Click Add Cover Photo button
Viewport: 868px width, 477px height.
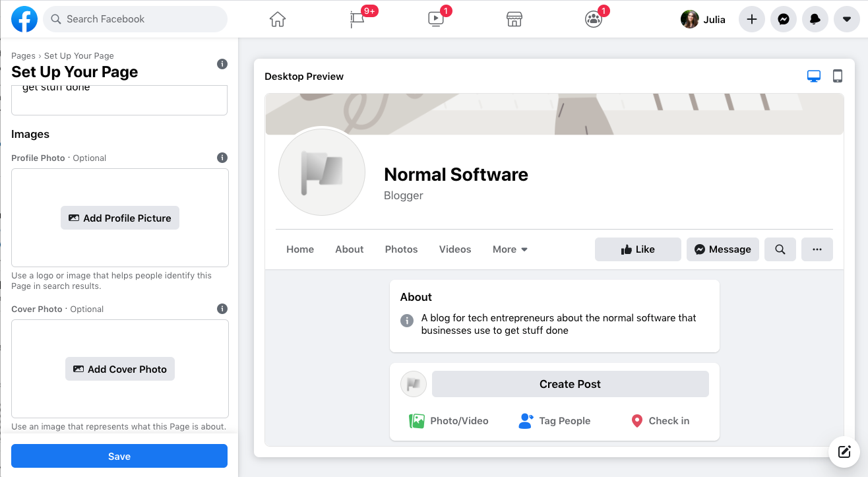120,369
